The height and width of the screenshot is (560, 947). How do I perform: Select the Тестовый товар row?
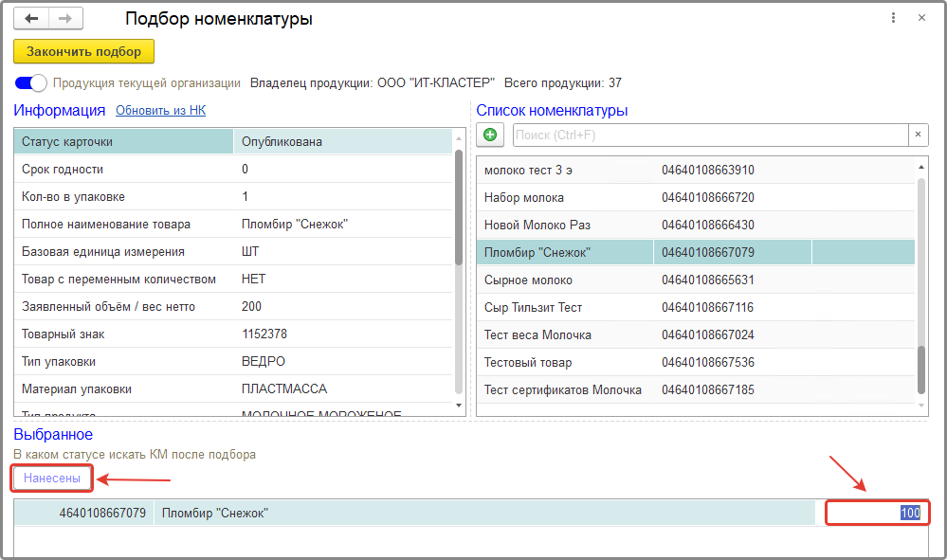(x=696, y=362)
